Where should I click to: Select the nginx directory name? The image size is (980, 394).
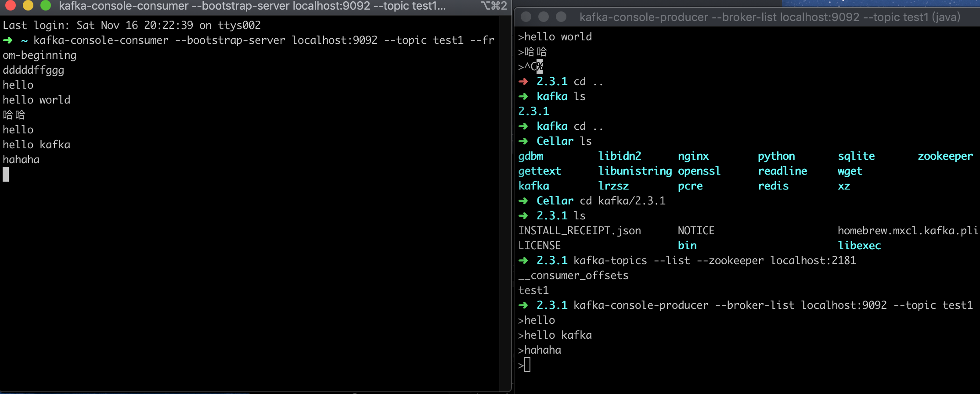pyautogui.click(x=693, y=156)
